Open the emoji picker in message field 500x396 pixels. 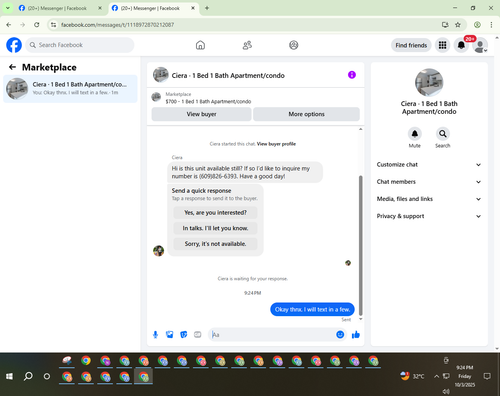340,335
